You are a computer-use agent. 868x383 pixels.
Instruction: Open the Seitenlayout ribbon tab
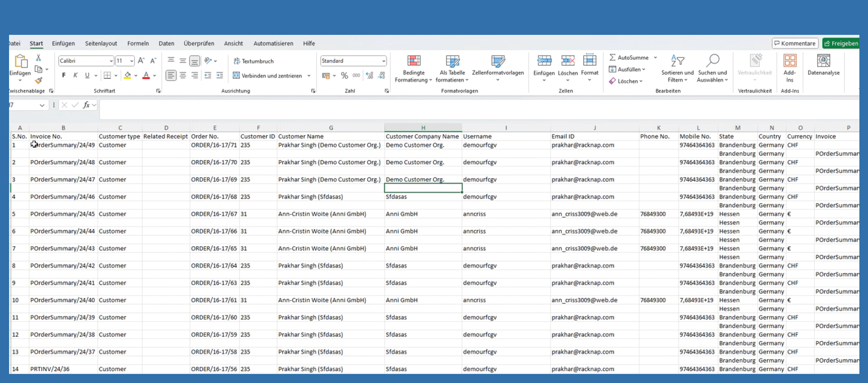[101, 43]
